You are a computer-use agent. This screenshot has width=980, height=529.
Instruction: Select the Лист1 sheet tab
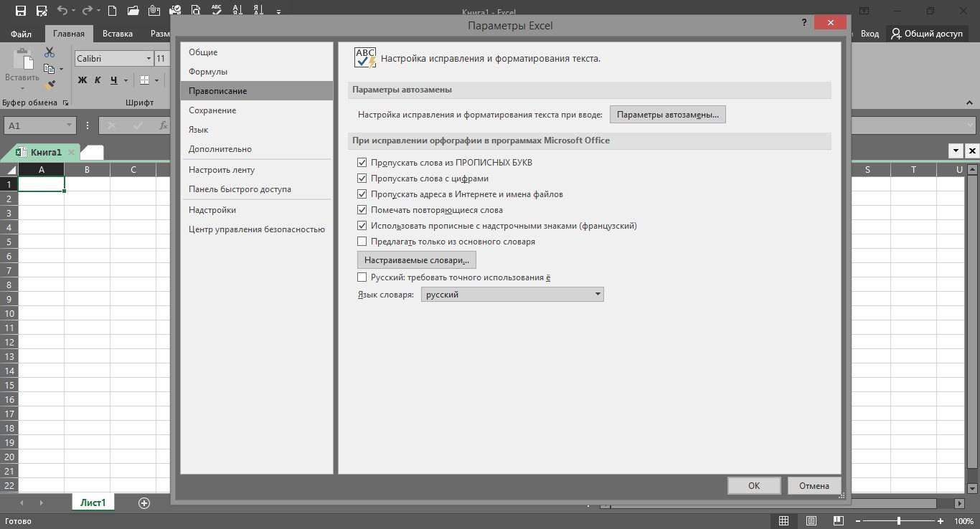coord(93,502)
